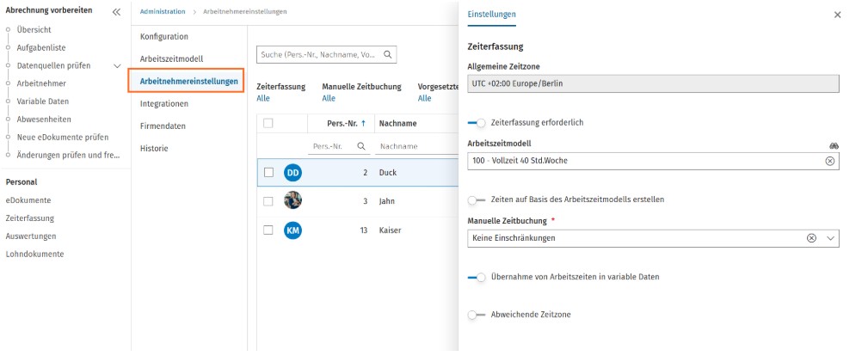This screenshot has width=868, height=362.
Task: Close the Einstellungen panel
Action: [x=838, y=15]
